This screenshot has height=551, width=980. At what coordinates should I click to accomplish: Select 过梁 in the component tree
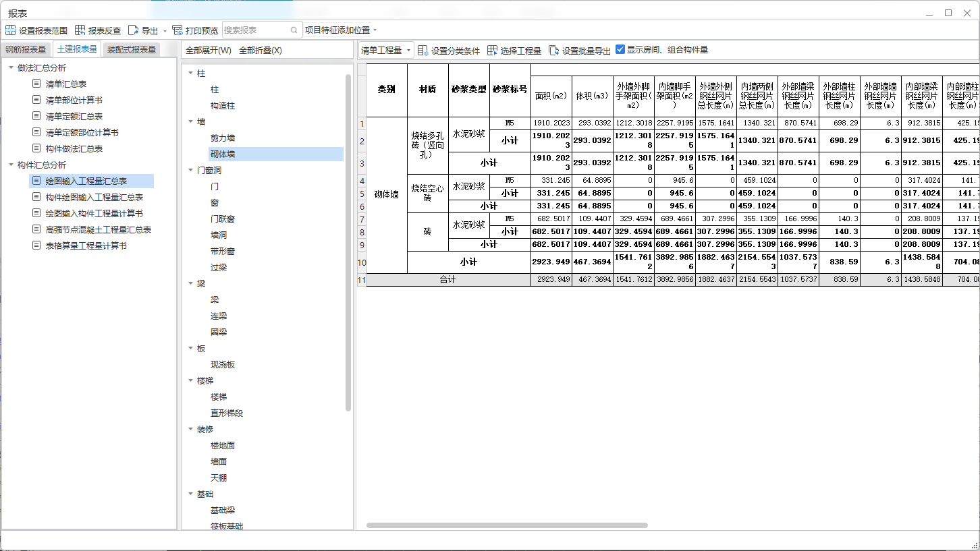pos(219,267)
